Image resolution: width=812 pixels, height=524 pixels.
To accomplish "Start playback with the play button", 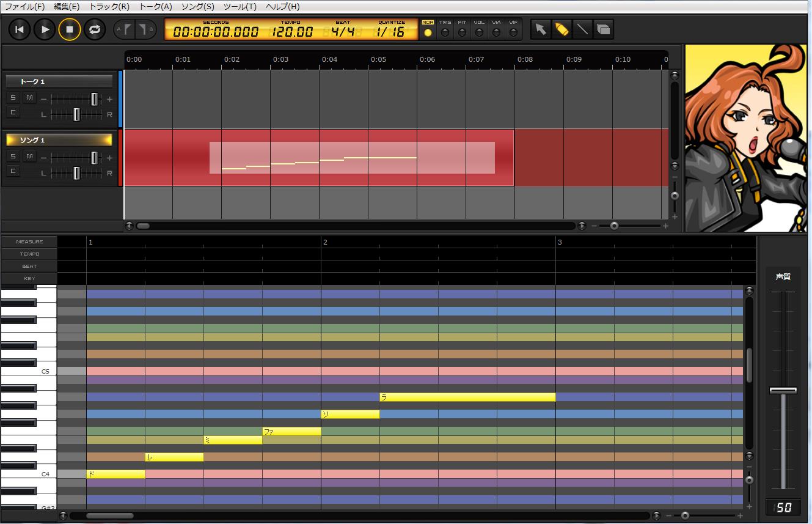I will [x=44, y=29].
